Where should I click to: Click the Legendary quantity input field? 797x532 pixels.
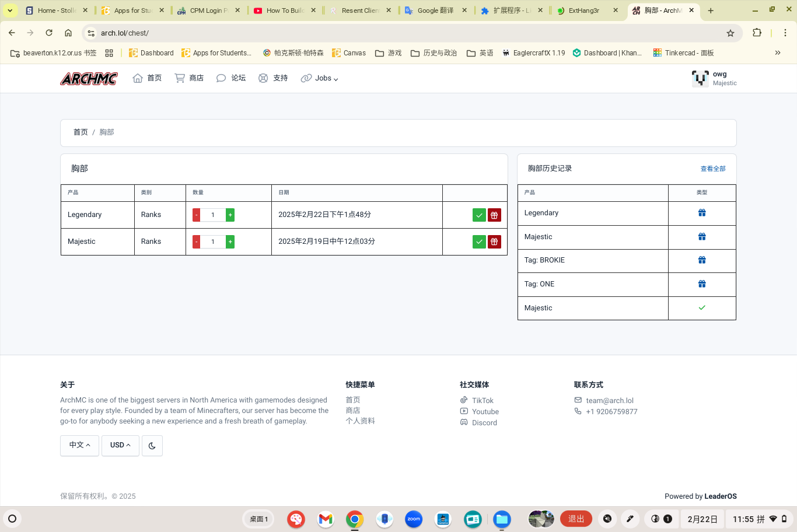[x=213, y=215]
